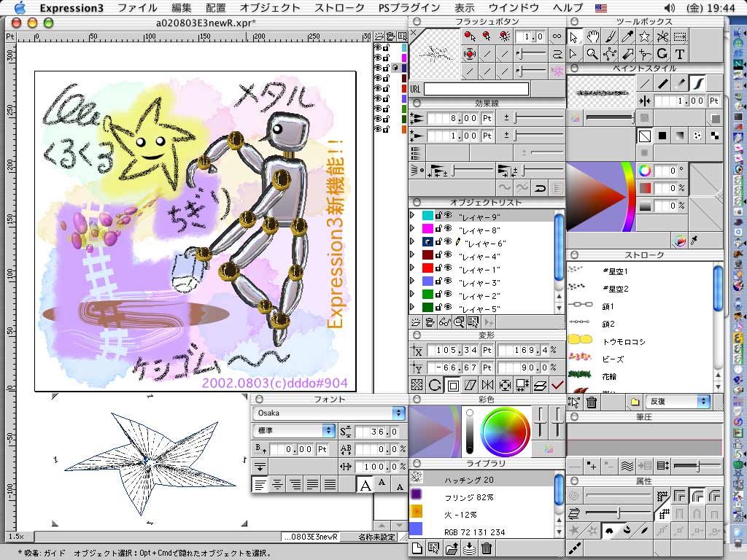Open the ファイル menu
The height and width of the screenshot is (560, 747).
[137, 8]
